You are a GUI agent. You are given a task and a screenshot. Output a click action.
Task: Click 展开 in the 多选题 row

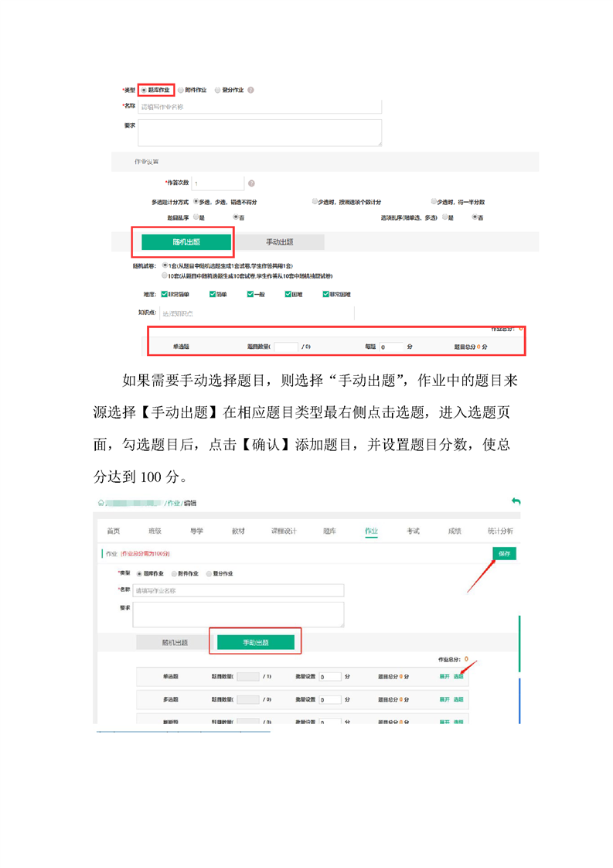click(x=444, y=699)
